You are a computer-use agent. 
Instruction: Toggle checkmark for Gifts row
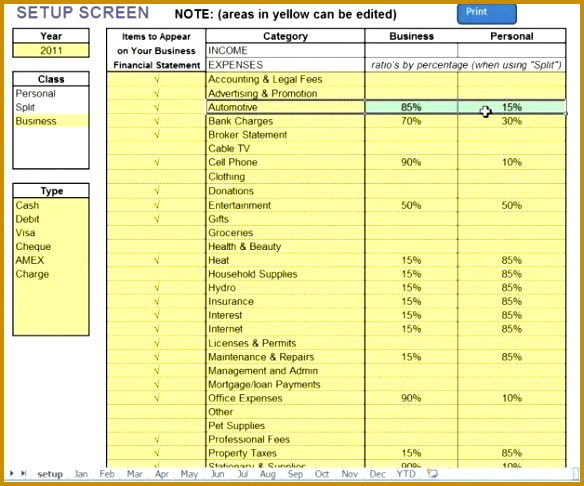156,219
